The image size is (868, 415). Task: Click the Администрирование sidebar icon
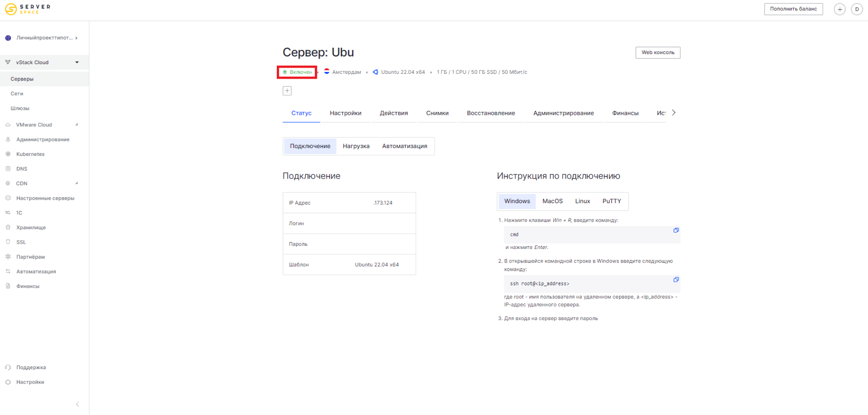pos(8,139)
